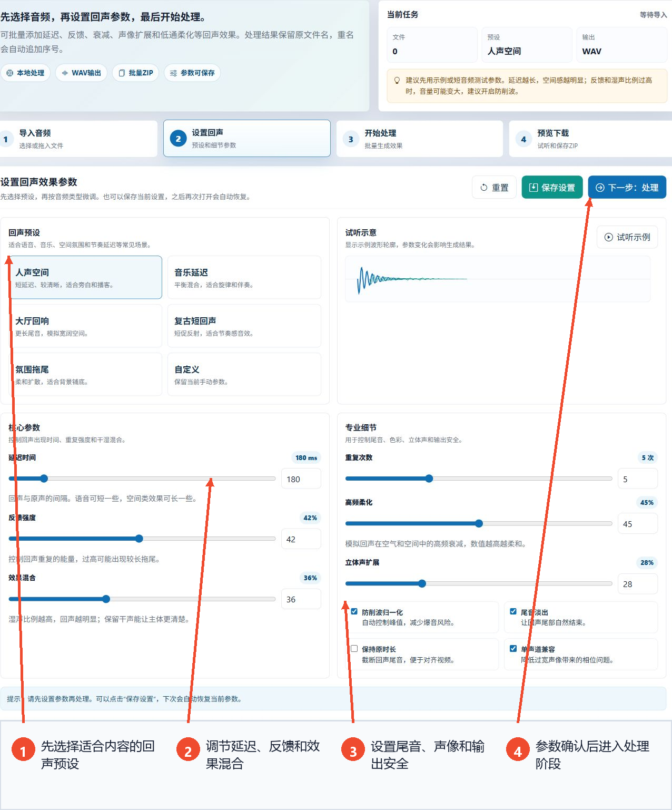Choose the 音乐延迟 preset card
The width and height of the screenshot is (672, 810).
(x=244, y=278)
